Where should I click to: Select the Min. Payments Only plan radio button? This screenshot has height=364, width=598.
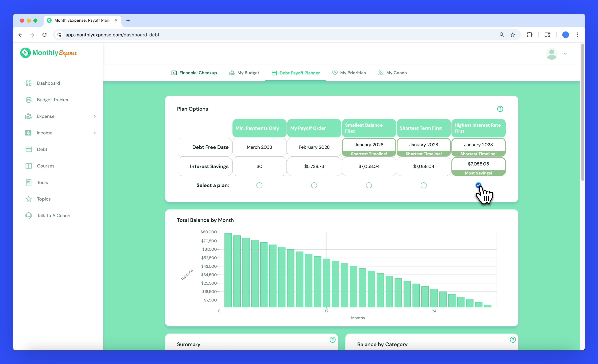coord(259,185)
